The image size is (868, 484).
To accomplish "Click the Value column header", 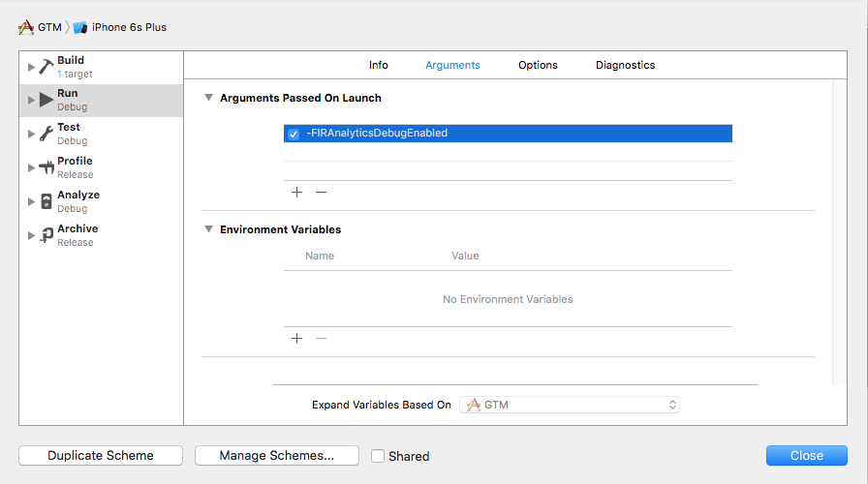I will pyautogui.click(x=465, y=257).
